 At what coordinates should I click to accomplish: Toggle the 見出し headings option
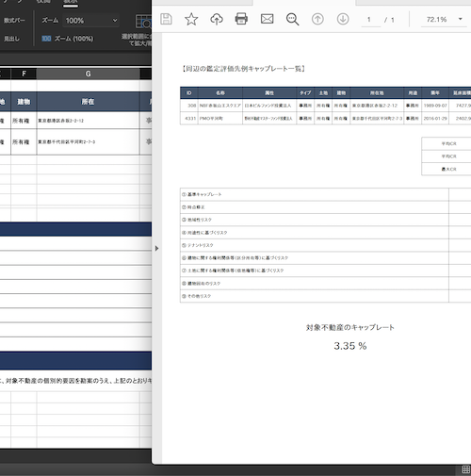tap(11, 39)
